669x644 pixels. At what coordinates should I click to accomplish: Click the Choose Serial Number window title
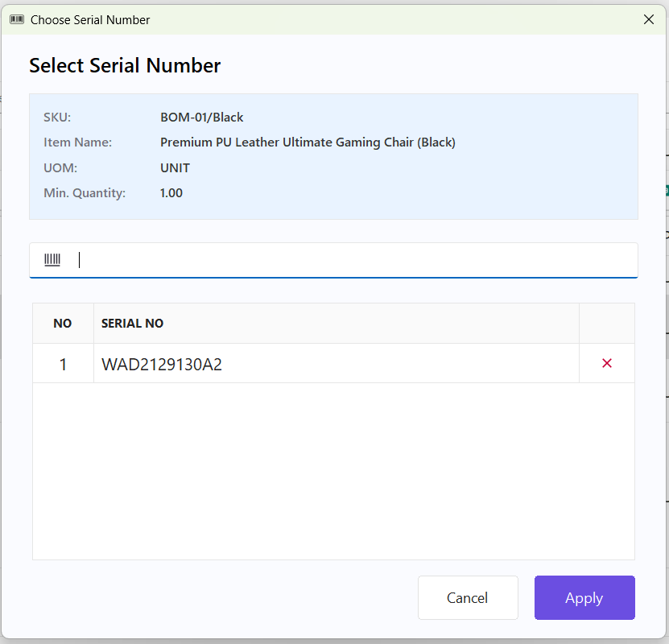(x=90, y=20)
